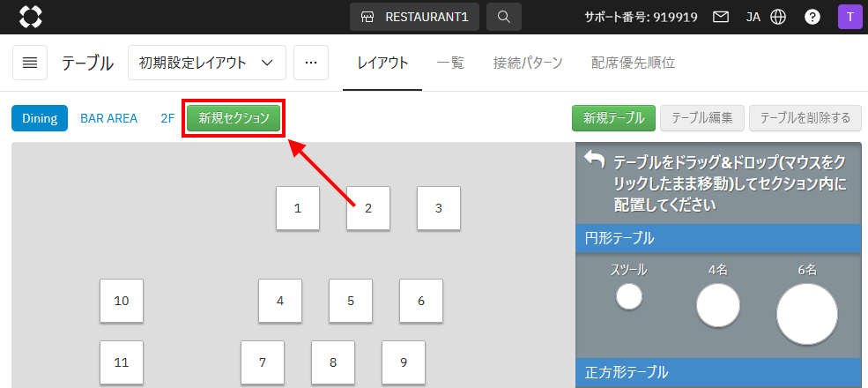The image size is (868, 388).
Task: Select the 2F section
Action: [167, 118]
